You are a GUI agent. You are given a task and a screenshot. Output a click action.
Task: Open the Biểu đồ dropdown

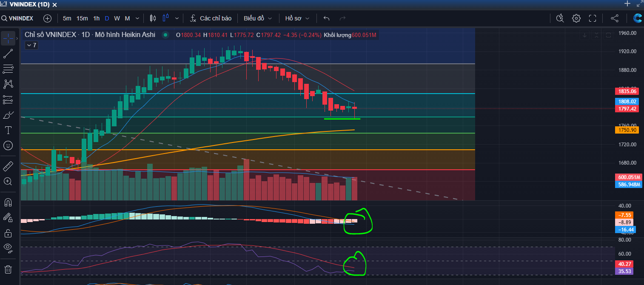tap(258, 18)
